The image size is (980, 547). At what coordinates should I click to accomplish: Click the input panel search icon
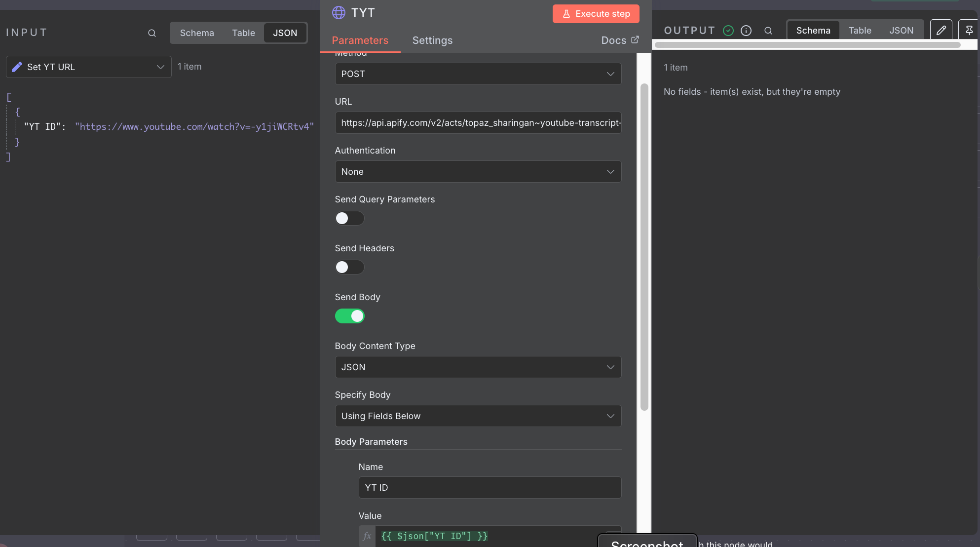[152, 33]
